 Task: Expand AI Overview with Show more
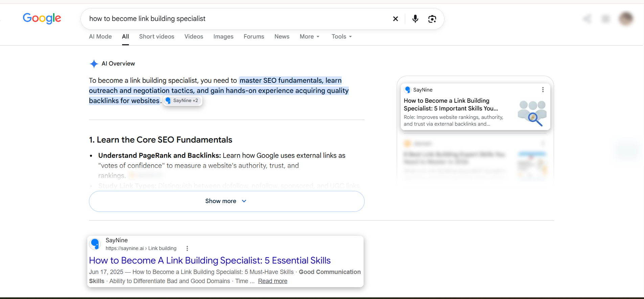click(x=227, y=201)
